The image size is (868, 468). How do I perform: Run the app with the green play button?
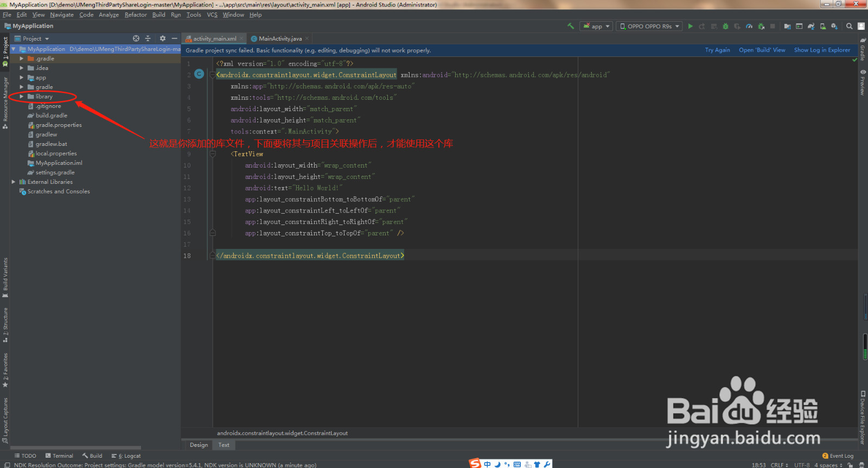690,26
